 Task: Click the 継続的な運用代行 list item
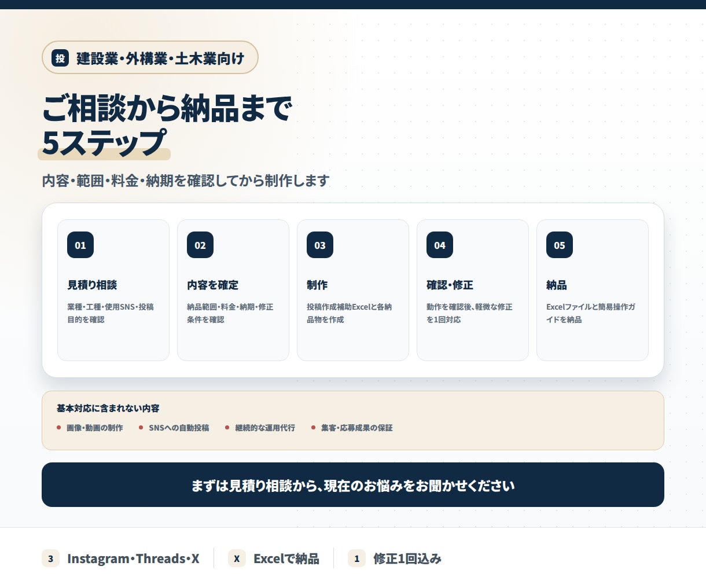[265, 428]
